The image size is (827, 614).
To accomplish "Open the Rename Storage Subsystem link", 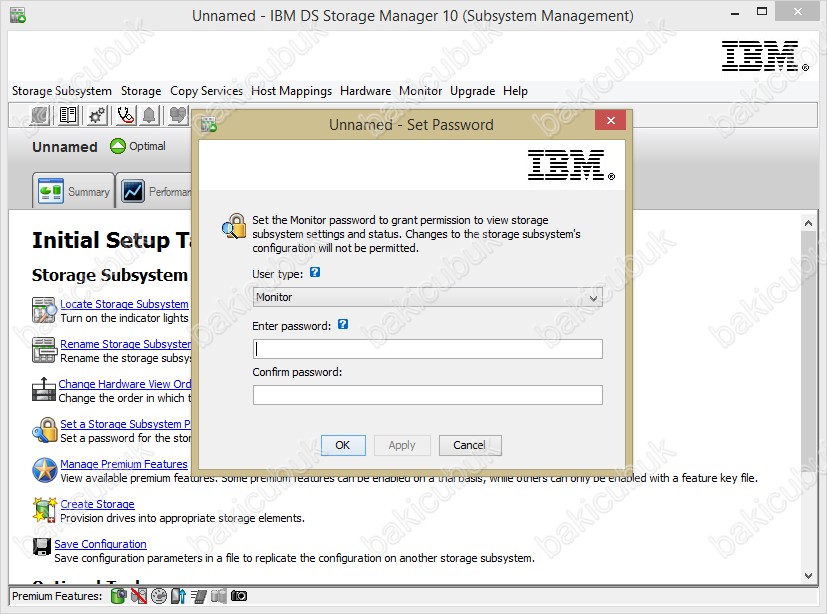I will (x=126, y=344).
